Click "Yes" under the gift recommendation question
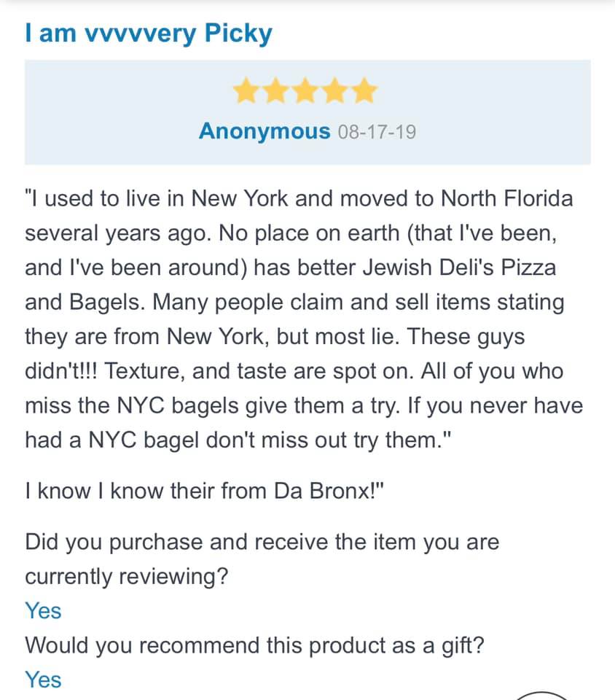The width and height of the screenshot is (615, 700). (43, 680)
